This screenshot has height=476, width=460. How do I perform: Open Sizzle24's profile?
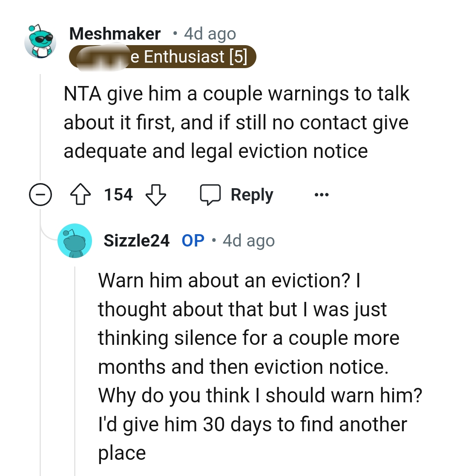click(x=137, y=240)
